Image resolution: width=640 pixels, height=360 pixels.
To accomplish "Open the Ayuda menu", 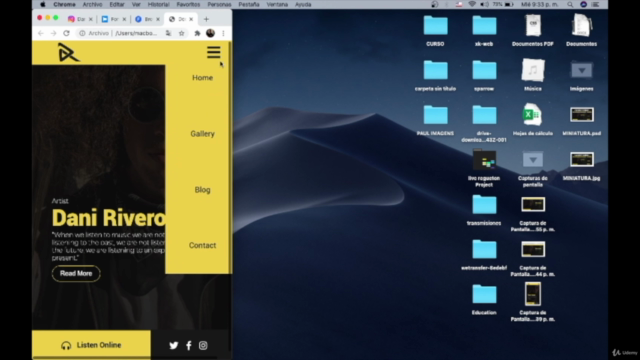I will click(303, 4).
